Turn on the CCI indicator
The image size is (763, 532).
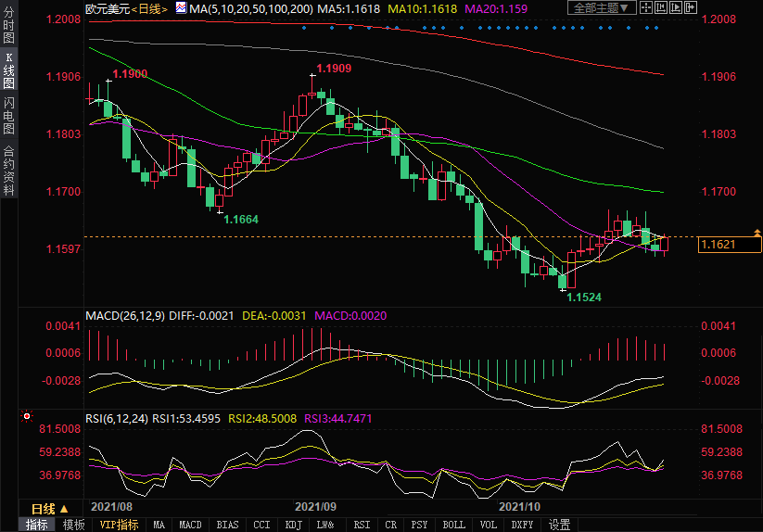[262, 525]
